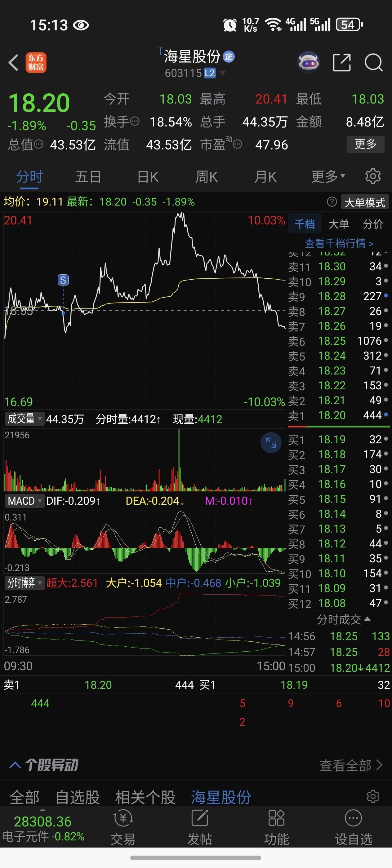This screenshot has width=392, height=868.
Task: Open 功能 functions icon in bottom bar
Action: 276,818
